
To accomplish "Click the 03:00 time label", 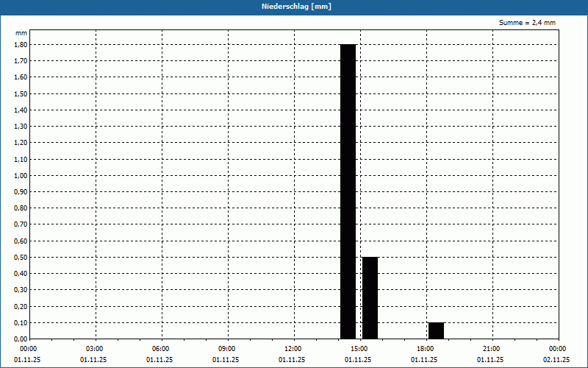I will [x=95, y=349].
